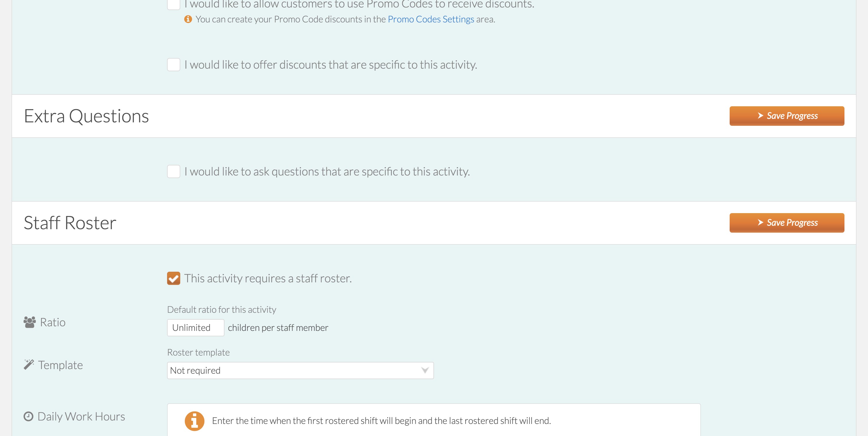Enable the Promo Codes discounts checkbox
This screenshot has height=436, width=868.
[174, 4]
